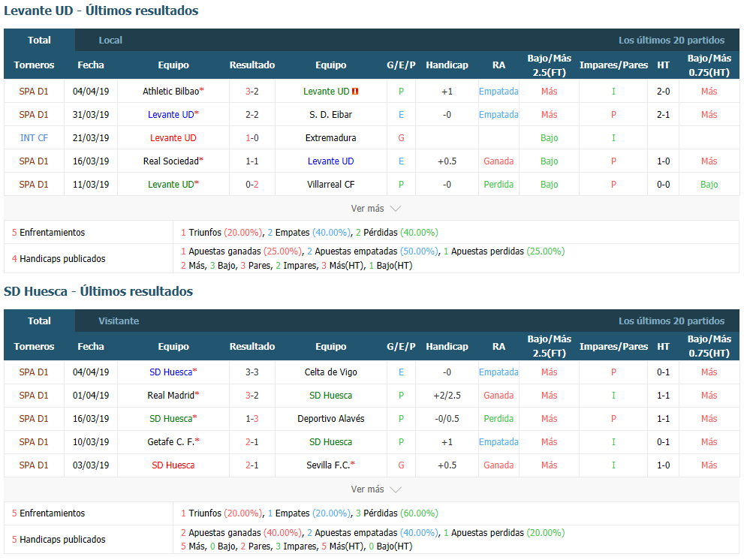The image size is (744, 560).
Task: Click SD Huesca in the Getafe C. F. row
Action: tap(331, 442)
